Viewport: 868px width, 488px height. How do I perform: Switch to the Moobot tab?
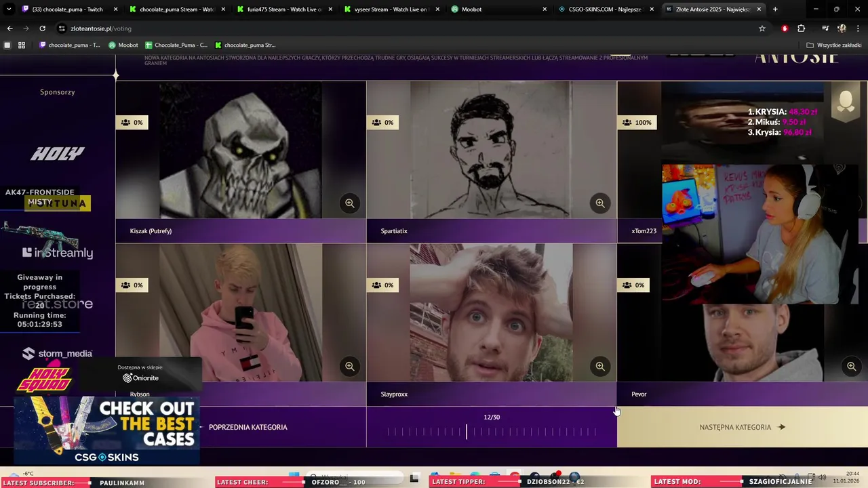click(498, 9)
